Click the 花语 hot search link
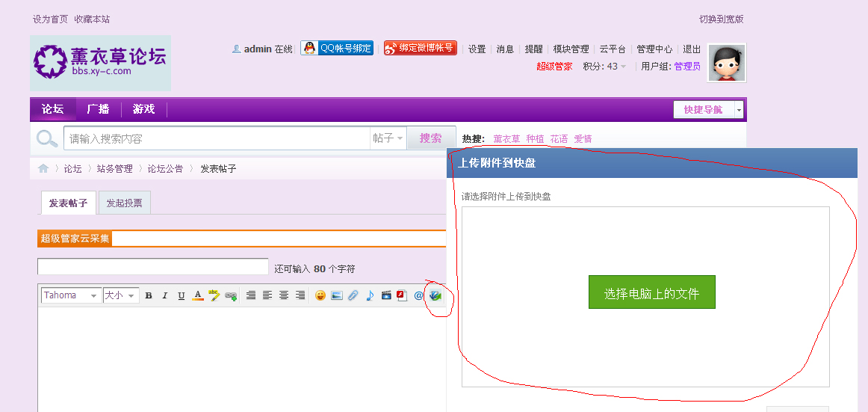This screenshot has height=412, width=868. coord(559,139)
